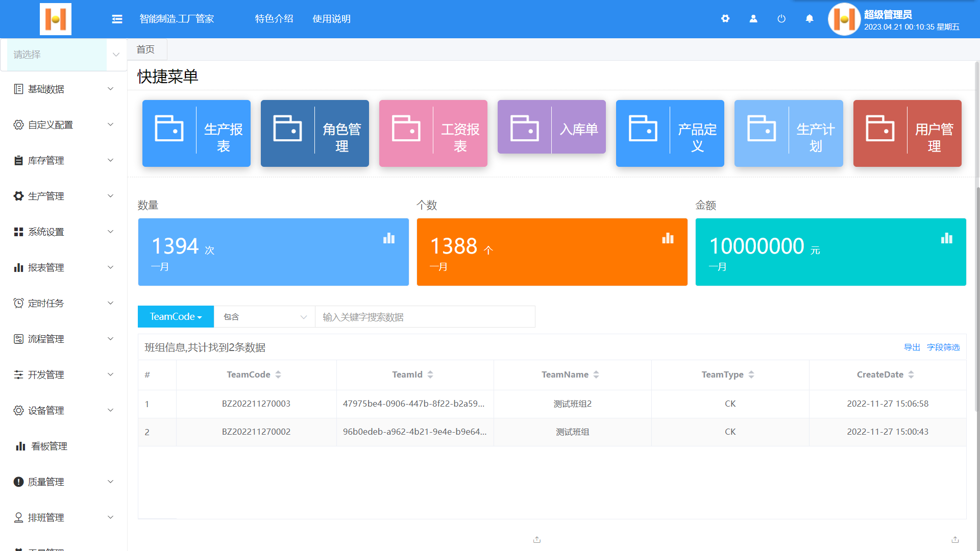Click the 导出 export link

(x=912, y=347)
